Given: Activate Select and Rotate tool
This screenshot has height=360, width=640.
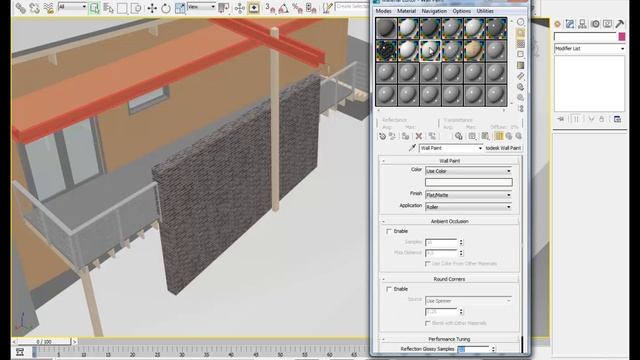Looking at the screenshot, I should [x=166, y=8].
